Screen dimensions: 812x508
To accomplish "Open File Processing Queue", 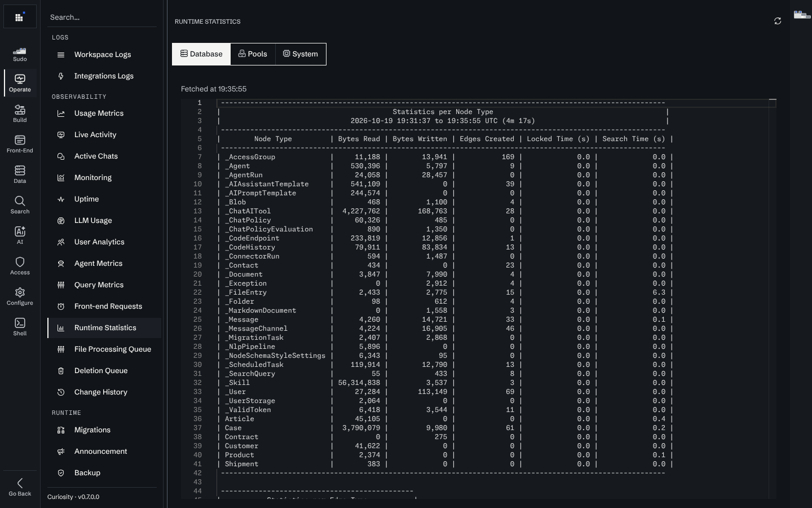I will pos(104,349).
